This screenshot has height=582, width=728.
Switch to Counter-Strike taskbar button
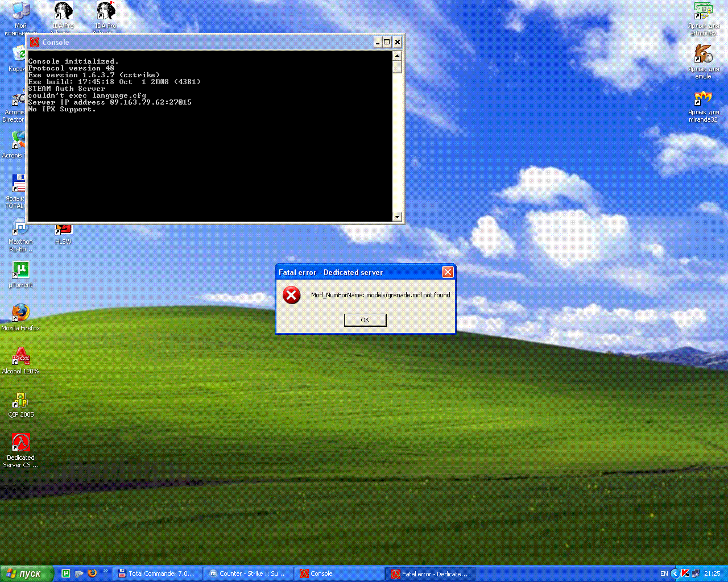pos(248,573)
